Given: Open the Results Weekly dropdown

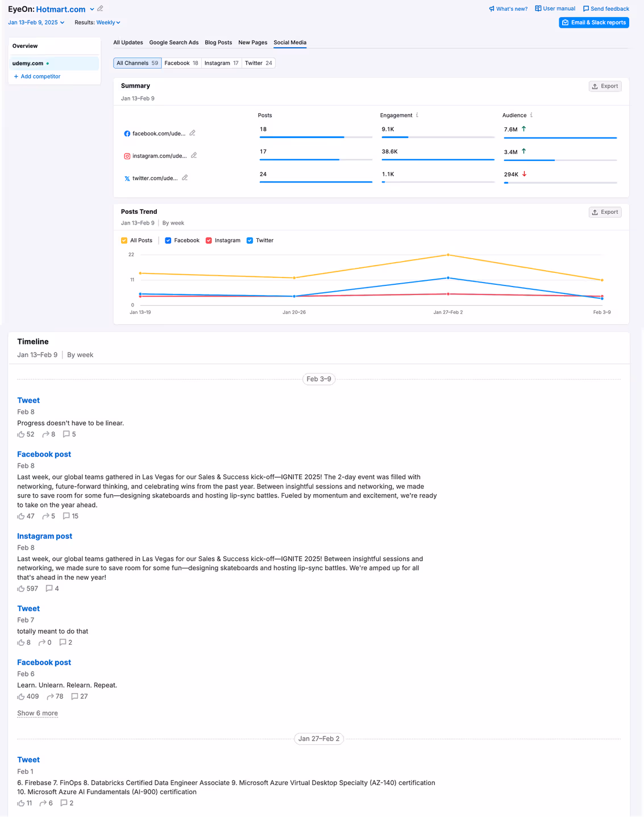Looking at the screenshot, I should pos(108,23).
